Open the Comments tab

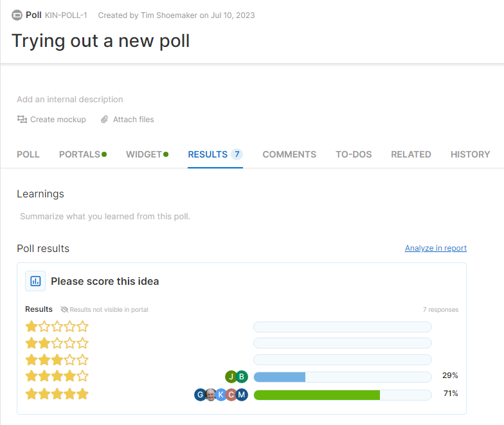[x=289, y=154]
